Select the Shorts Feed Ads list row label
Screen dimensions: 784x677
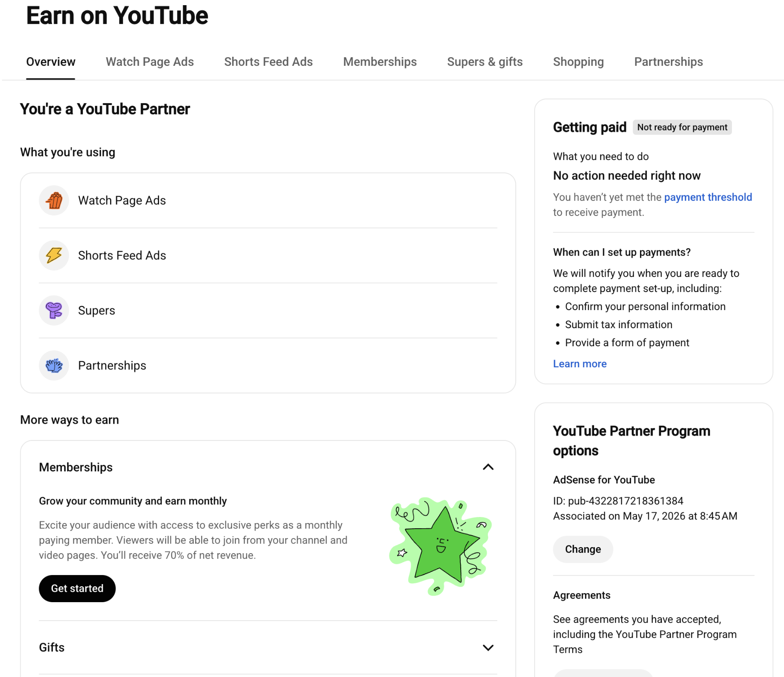[x=122, y=255]
